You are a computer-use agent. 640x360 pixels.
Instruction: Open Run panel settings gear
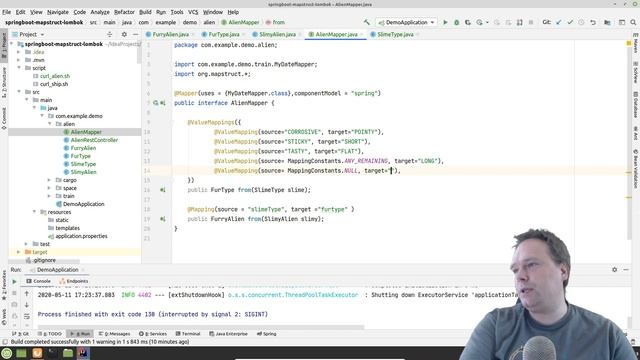tap(615, 270)
